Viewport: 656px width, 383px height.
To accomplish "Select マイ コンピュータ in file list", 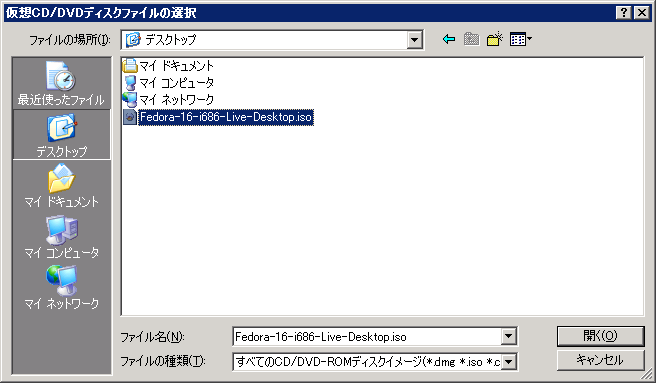I will pos(168,83).
